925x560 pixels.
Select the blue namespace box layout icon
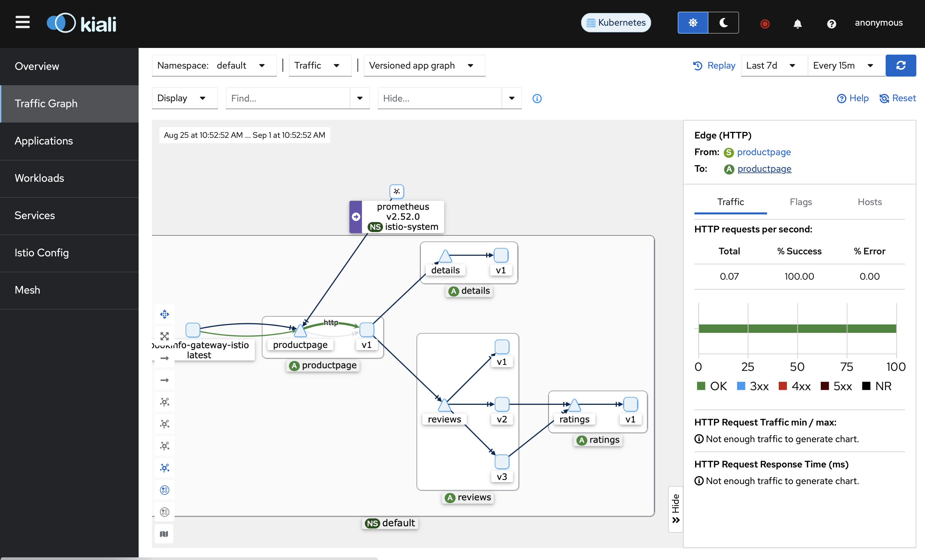pyautogui.click(x=164, y=490)
